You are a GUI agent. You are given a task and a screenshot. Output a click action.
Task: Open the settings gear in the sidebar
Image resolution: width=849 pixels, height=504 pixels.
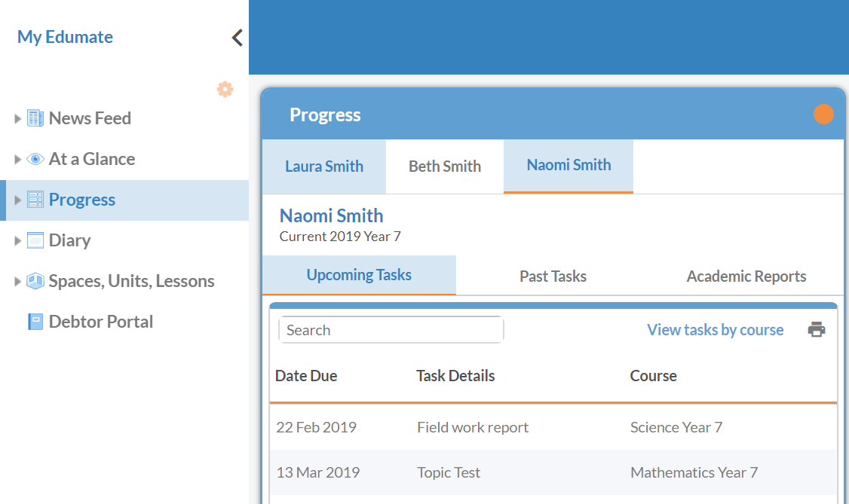pyautogui.click(x=225, y=89)
